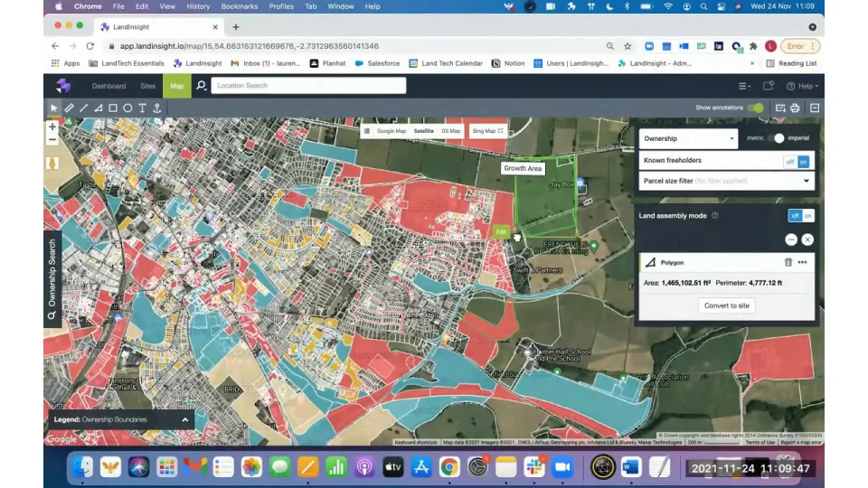Select the line drawing tool

pos(83,108)
